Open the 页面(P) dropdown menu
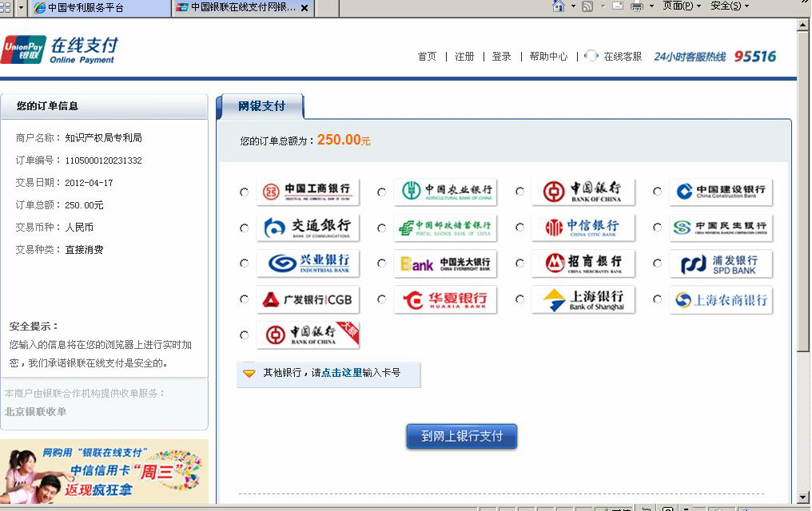Screen dimensions: 812x511 tap(681, 6)
